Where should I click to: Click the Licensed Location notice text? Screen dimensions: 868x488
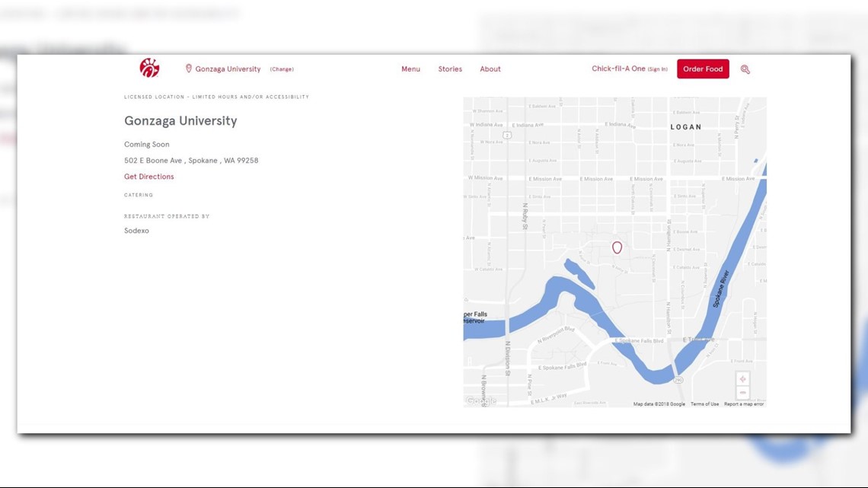tap(216, 97)
